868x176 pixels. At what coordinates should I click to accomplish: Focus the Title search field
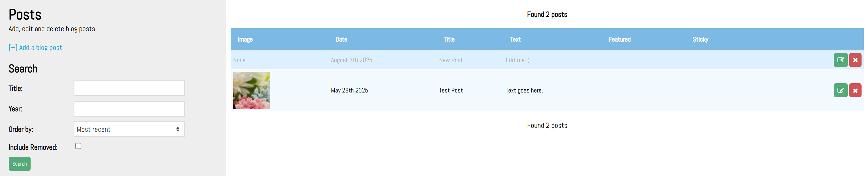(129, 88)
